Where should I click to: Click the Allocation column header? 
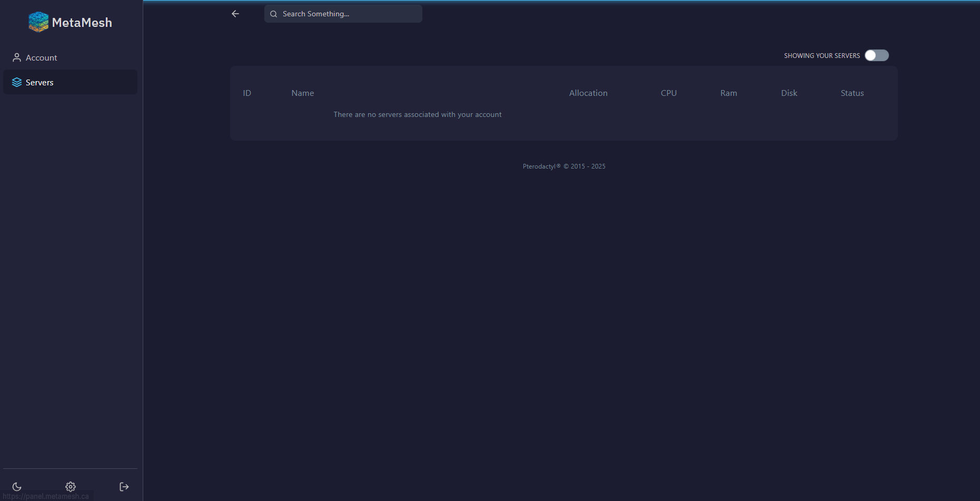tap(588, 93)
